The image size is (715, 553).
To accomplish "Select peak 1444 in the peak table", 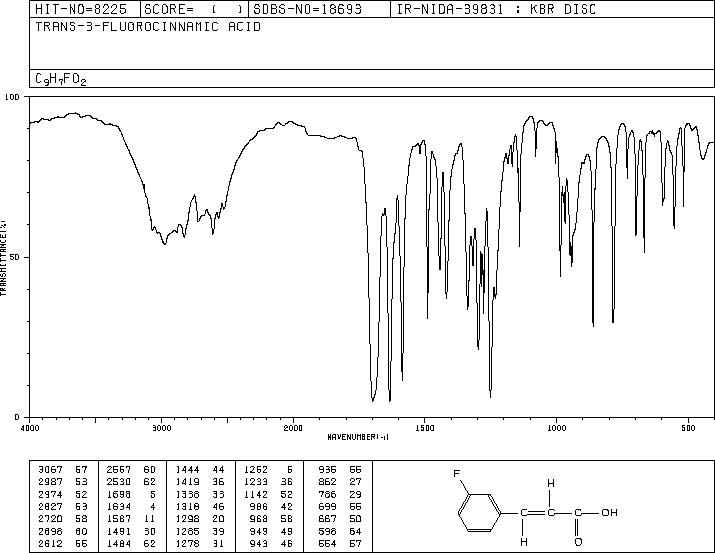I will [187, 469].
